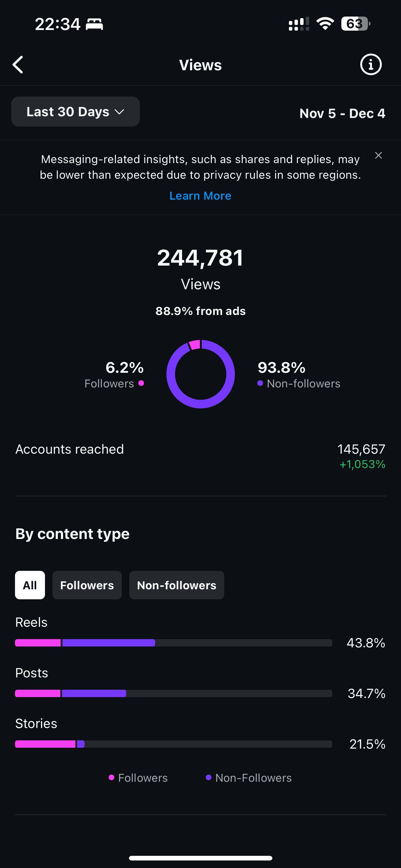
Task: Open the Last 30 Days dropdown
Action: [75, 112]
